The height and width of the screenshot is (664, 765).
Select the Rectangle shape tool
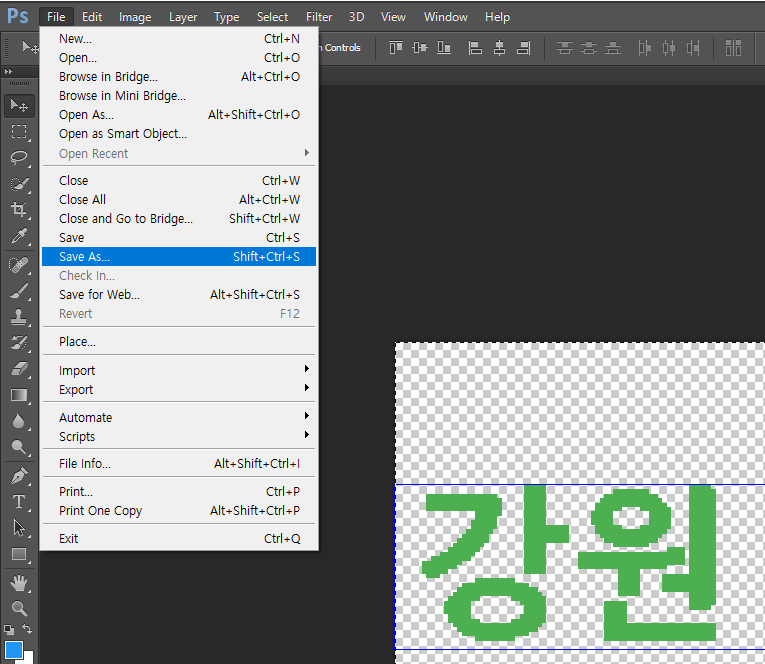(19, 554)
